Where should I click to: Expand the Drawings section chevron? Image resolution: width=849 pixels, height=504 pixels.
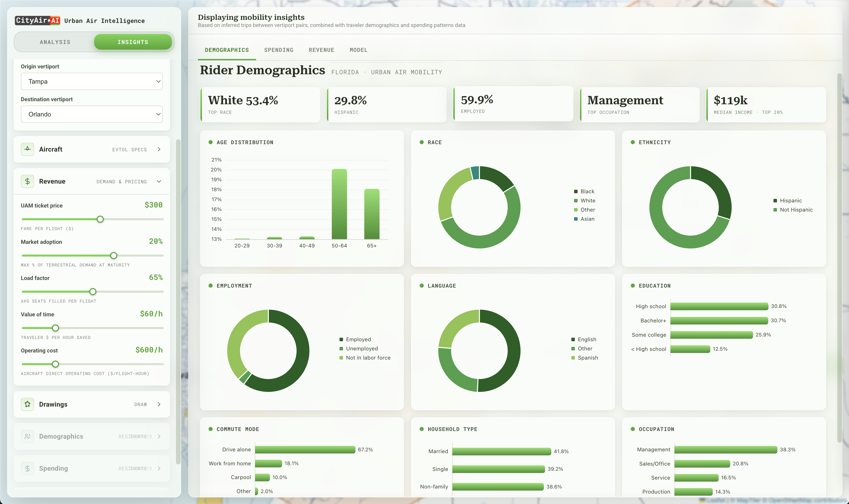(159, 404)
